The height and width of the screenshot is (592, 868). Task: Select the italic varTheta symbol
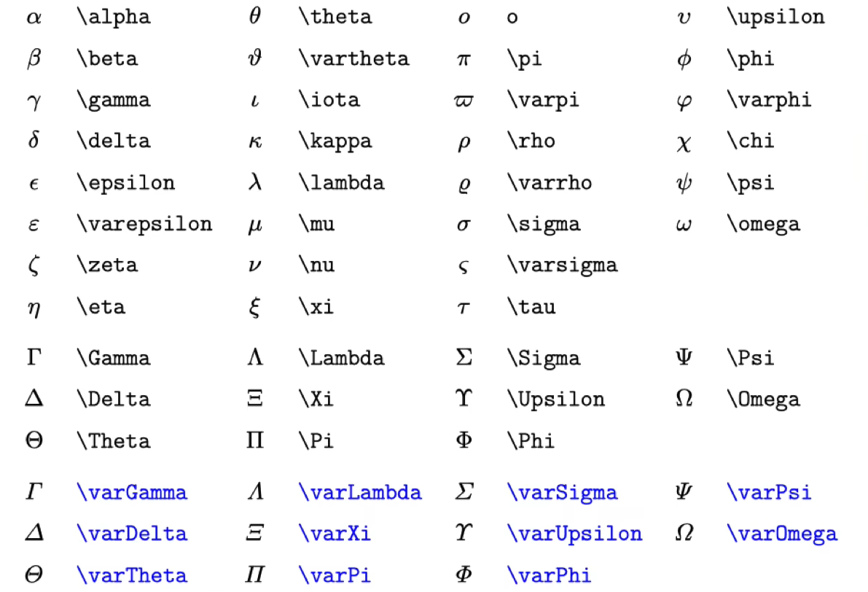(x=34, y=575)
